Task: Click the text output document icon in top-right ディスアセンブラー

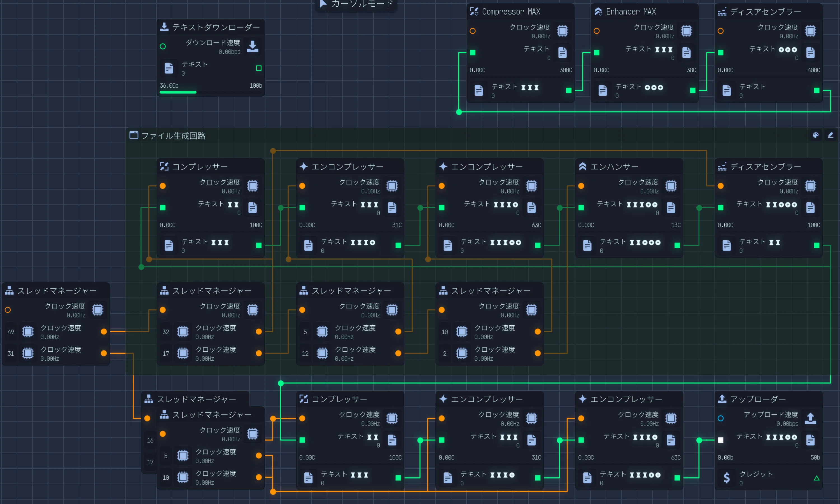Action: tap(727, 90)
